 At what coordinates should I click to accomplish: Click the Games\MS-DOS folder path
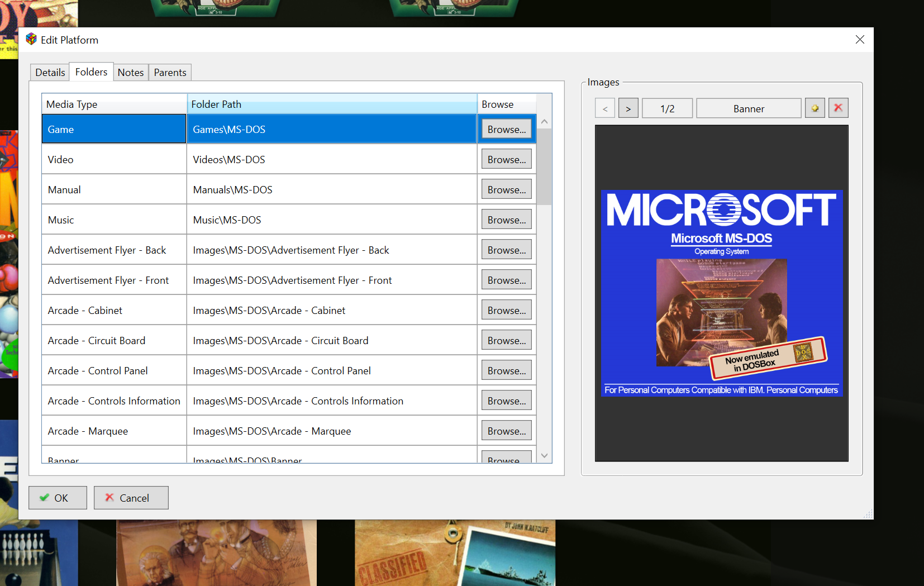[332, 129]
